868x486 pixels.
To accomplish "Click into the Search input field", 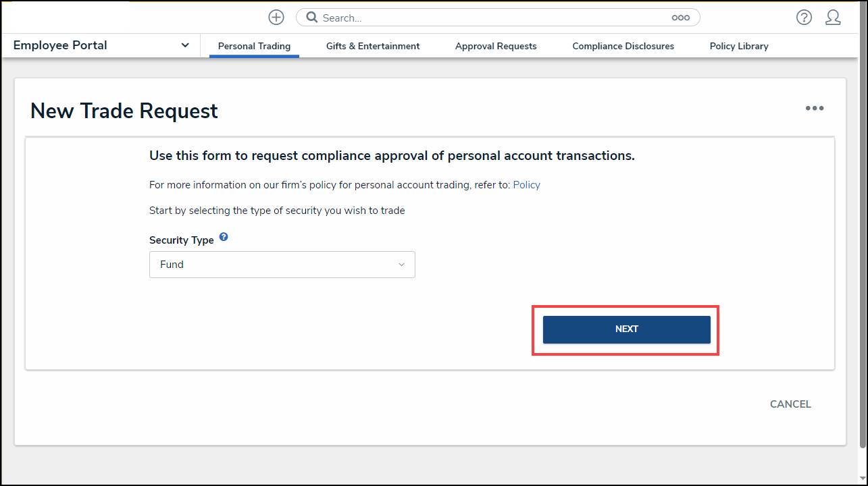I will point(493,18).
